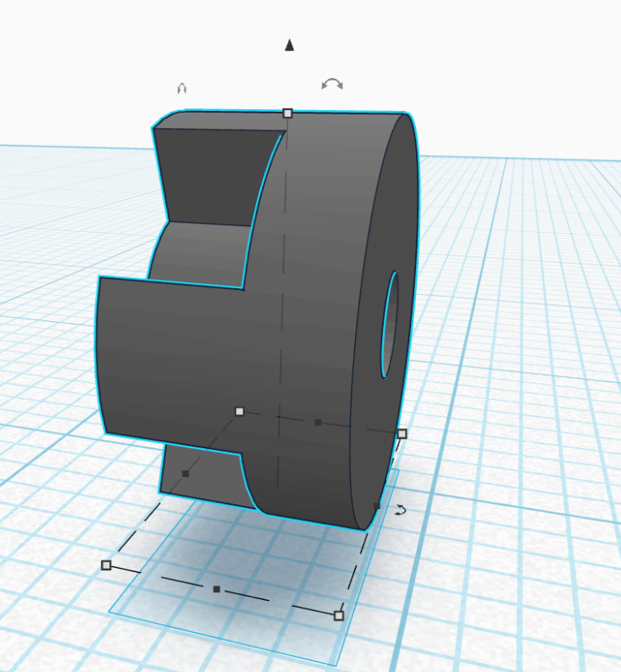Click the dark recessed face of the upper notch
Screen dimensions: 621x672
click(x=212, y=174)
